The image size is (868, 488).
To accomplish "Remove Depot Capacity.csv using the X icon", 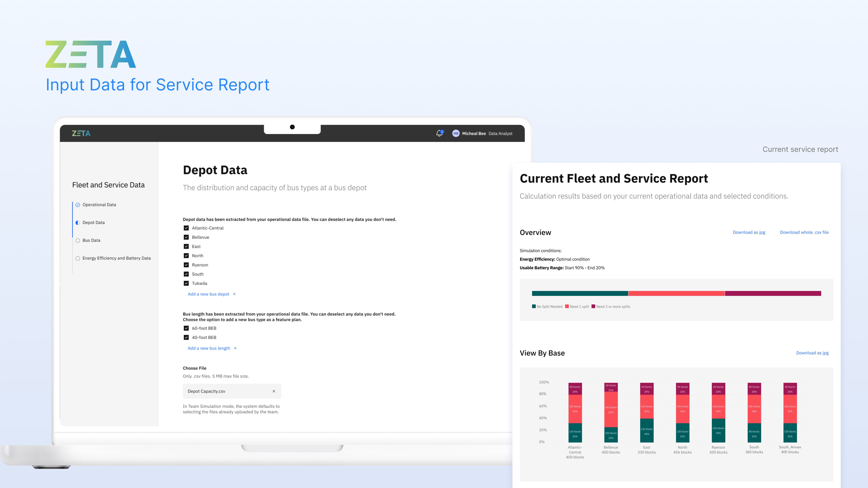I will 274,391.
